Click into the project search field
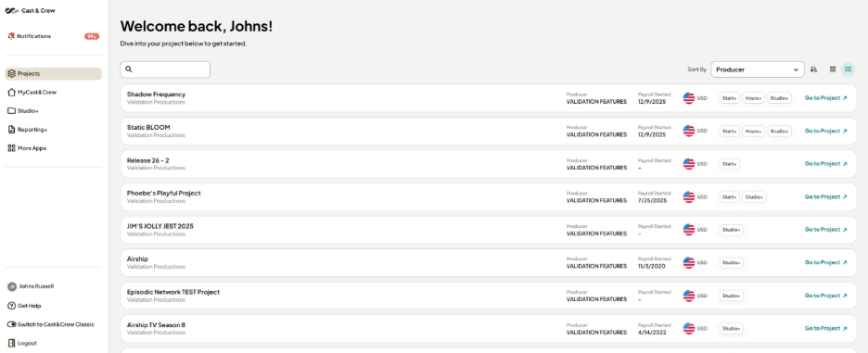 point(165,69)
